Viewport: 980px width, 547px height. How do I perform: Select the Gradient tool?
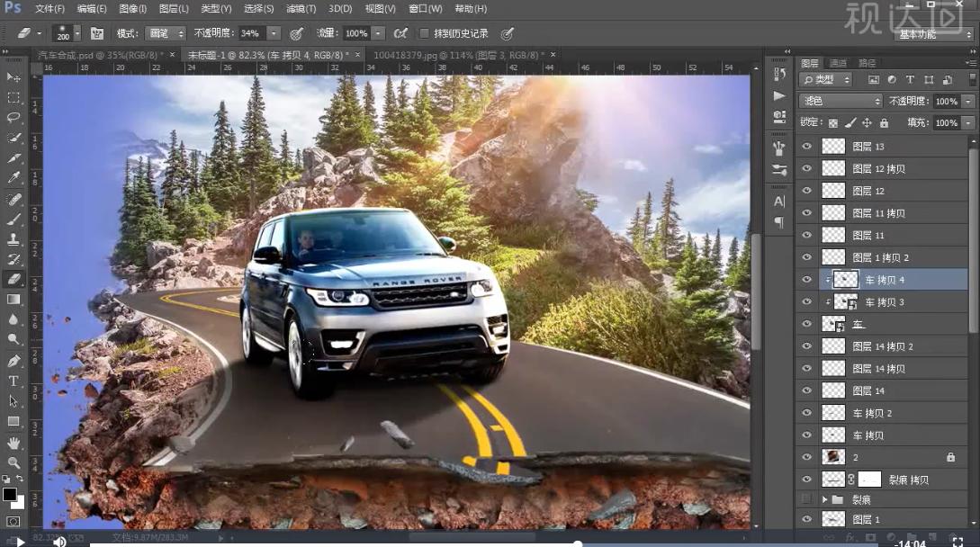click(13, 300)
